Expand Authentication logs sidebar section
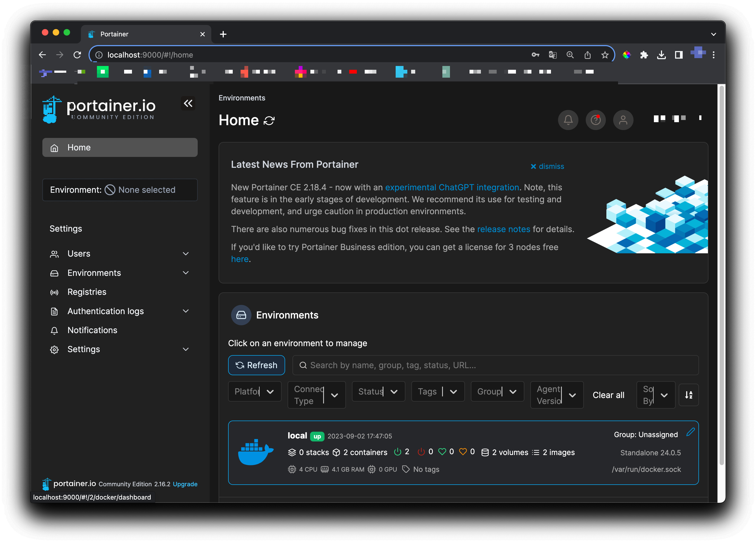 pos(186,311)
